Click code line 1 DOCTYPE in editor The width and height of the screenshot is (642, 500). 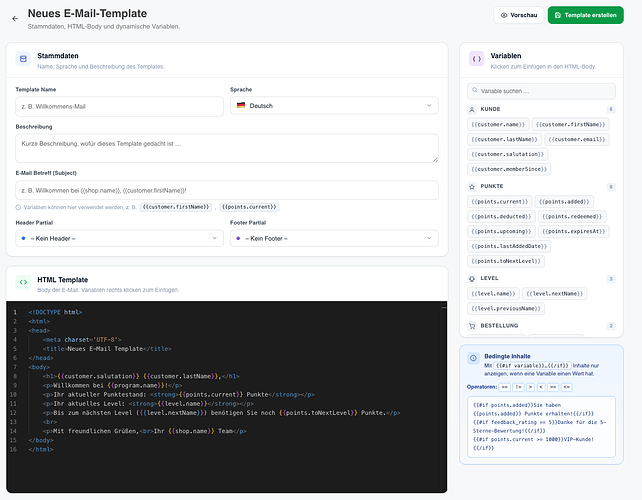pyautogui.click(x=55, y=312)
